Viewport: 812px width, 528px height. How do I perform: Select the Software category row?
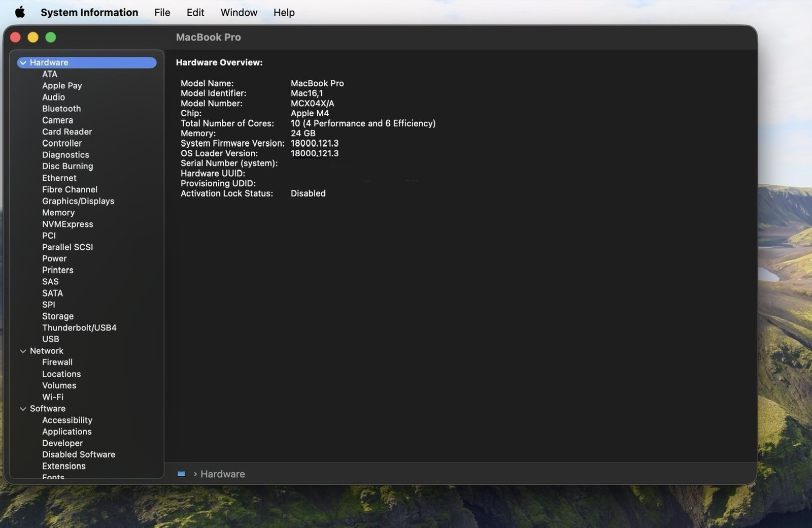point(86,409)
